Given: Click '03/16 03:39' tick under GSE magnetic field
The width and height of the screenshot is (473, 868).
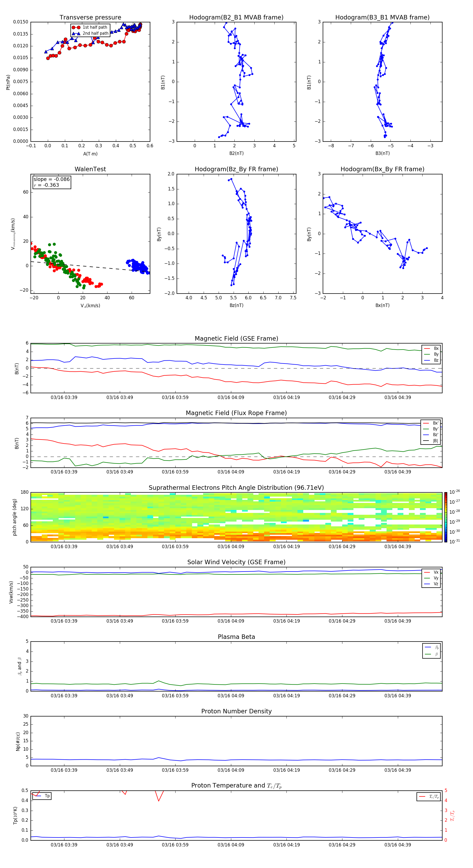Looking at the screenshot, I should click(x=64, y=398).
